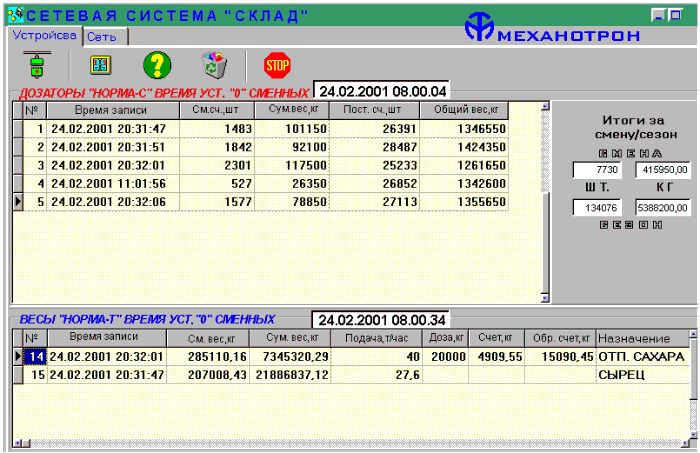This screenshot has height=453, width=700.
Task: Click highlighted cell 14 in scales table
Action: [35, 357]
